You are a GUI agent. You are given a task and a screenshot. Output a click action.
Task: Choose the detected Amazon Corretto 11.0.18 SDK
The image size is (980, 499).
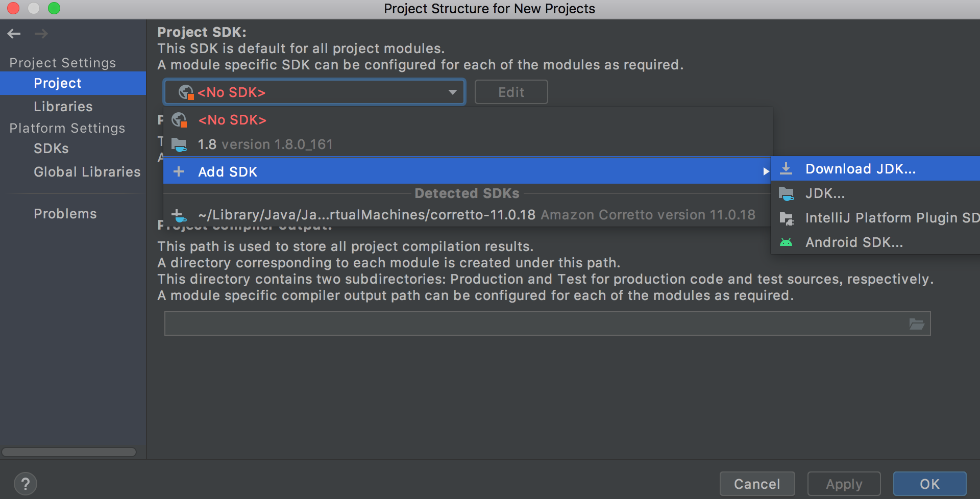(x=476, y=215)
